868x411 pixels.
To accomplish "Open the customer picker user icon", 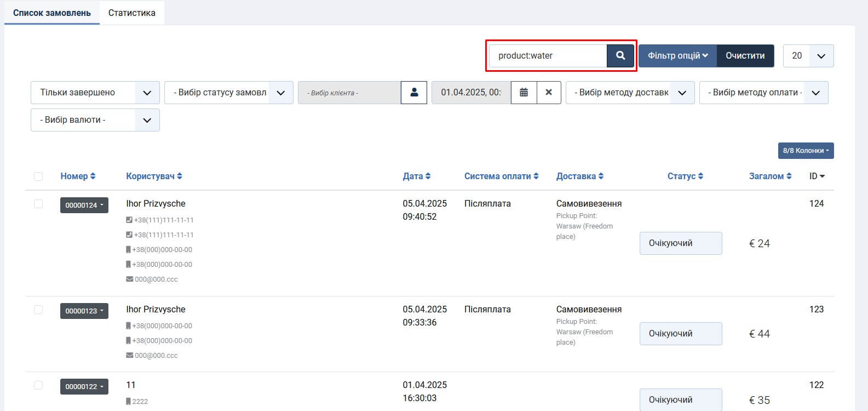I will (414, 93).
